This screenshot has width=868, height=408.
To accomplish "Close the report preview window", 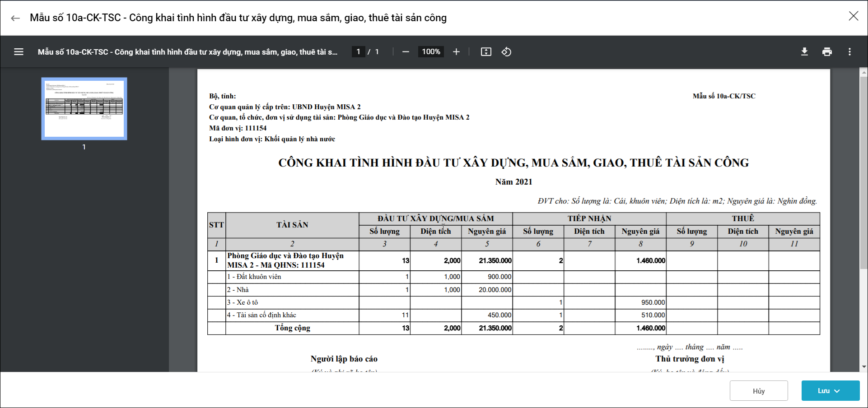I will click(x=853, y=16).
